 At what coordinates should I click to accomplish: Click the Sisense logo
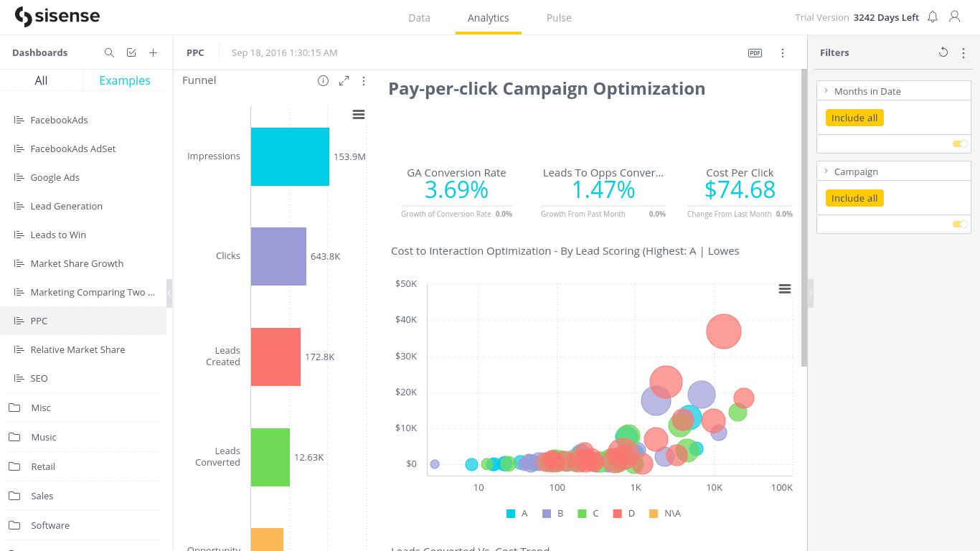(57, 17)
